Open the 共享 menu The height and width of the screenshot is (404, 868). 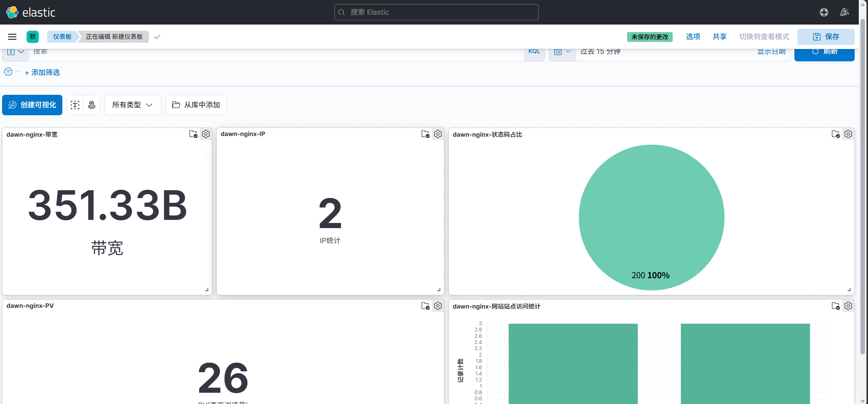click(x=719, y=37)
